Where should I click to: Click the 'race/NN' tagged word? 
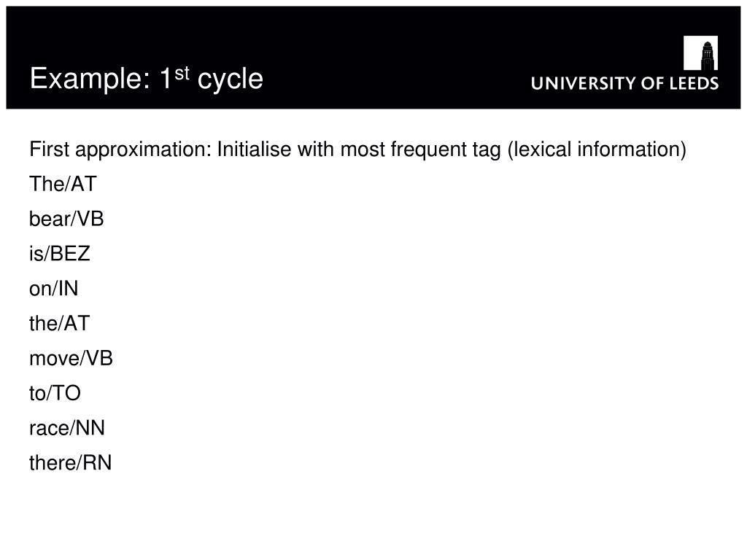[67, 427]
